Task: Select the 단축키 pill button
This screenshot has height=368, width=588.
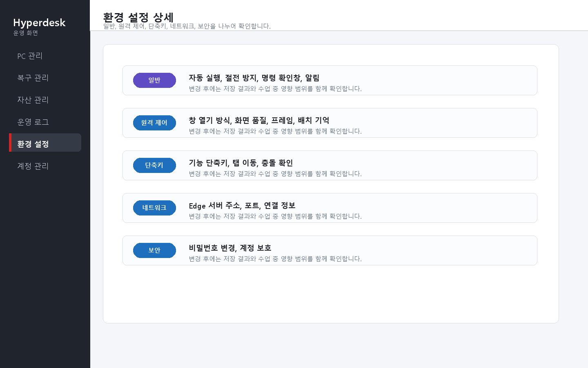Action: (x=154, y=165)
